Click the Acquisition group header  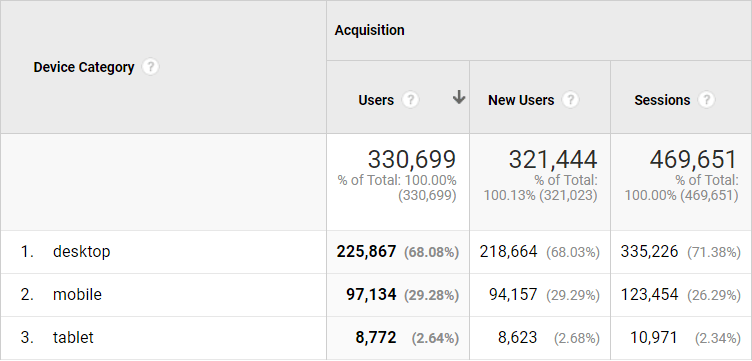tap(369, 30)
